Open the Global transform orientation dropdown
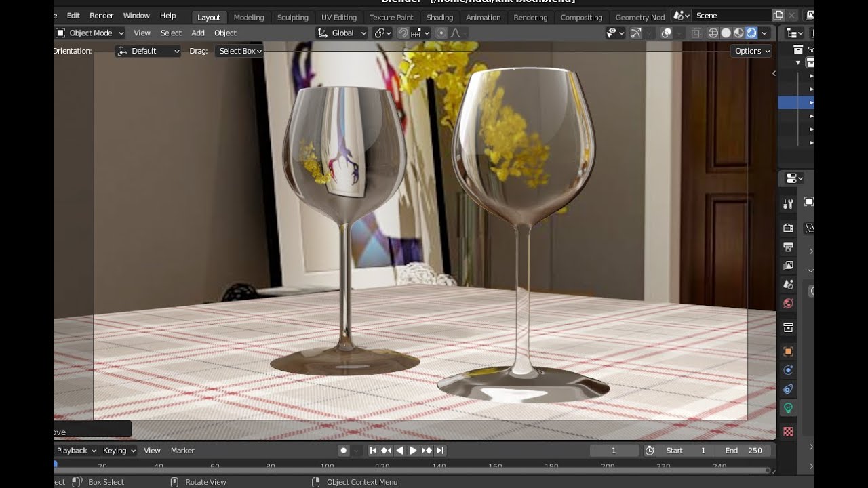Image resolution: width=868 pixels, height=488 pixels. (x=342, y=33)
